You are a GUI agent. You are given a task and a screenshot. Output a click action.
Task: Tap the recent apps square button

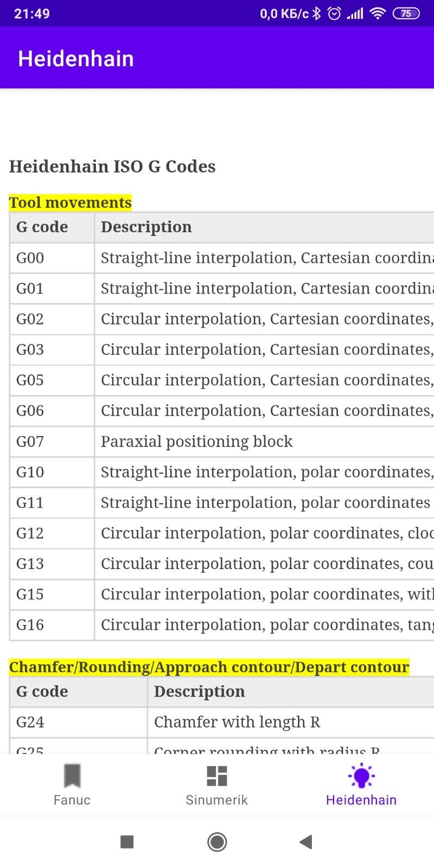[x=127, y=842]
